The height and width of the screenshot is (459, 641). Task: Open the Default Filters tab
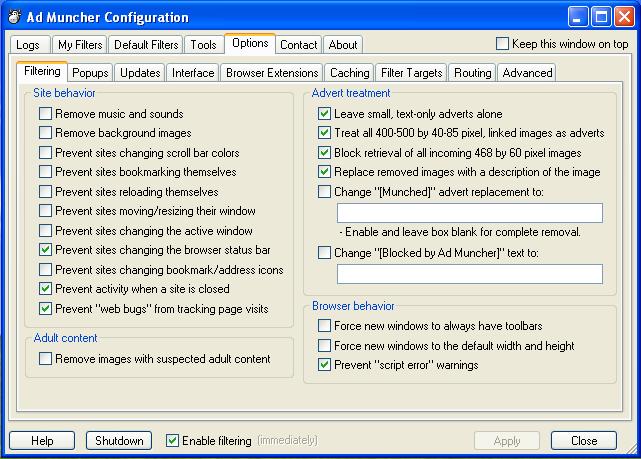(x=146, y=45)
